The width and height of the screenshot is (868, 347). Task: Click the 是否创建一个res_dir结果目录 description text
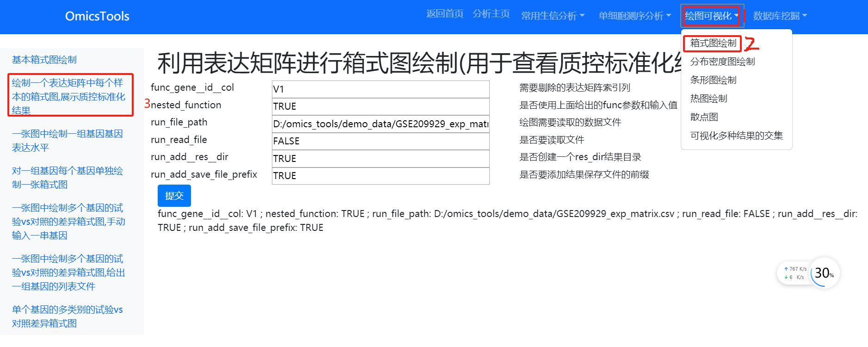pyautogui.click(x=580, y=157)
